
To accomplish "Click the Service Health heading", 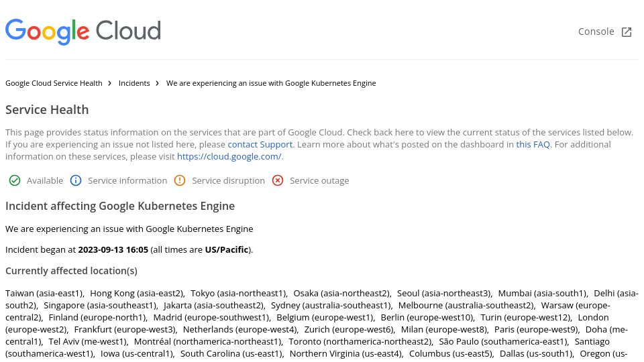I will [x=47, y=109].
